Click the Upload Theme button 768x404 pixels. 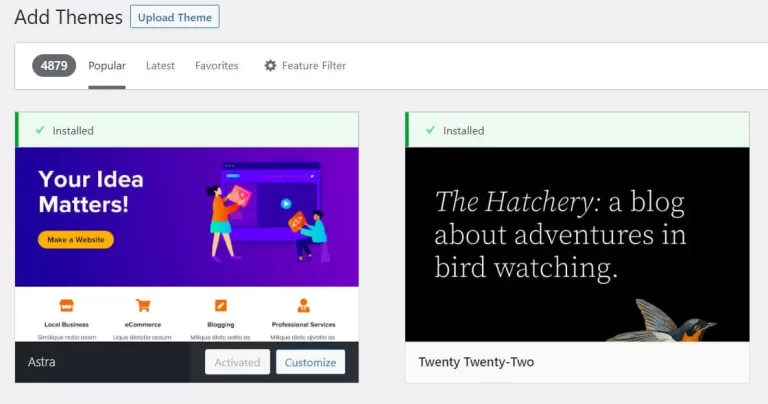tap(174, 17)
